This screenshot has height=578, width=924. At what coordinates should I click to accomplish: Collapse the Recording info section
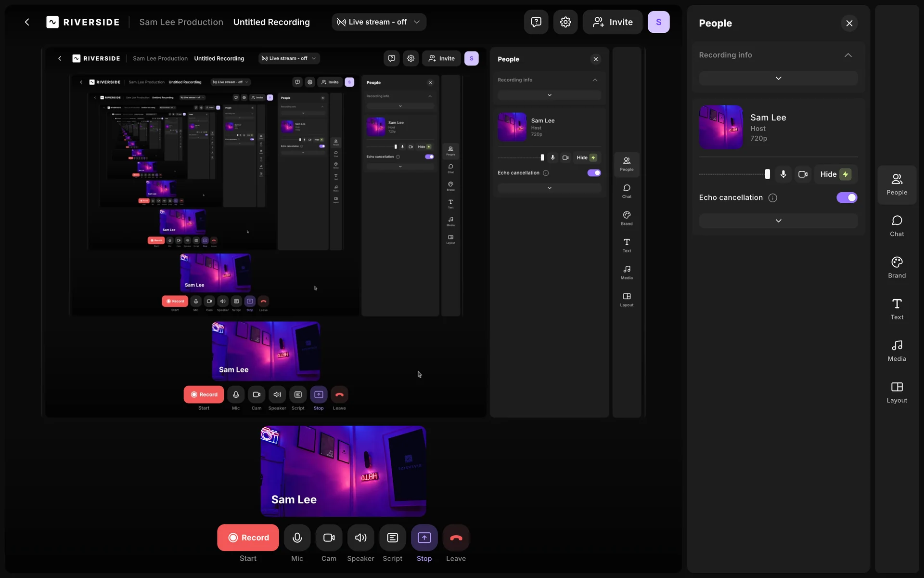click(847, 55)
